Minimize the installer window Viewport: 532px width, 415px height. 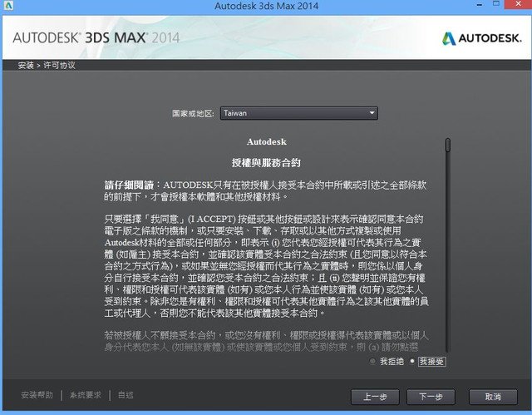tap(480, 5)
